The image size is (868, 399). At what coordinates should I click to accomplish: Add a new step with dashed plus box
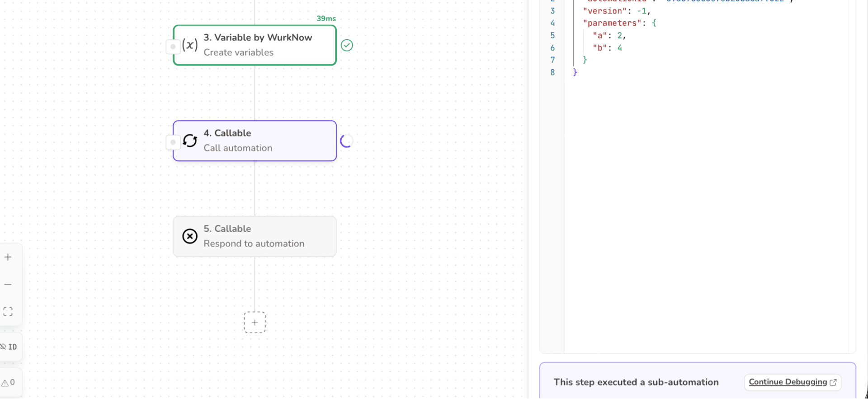[x=255, y=322]
